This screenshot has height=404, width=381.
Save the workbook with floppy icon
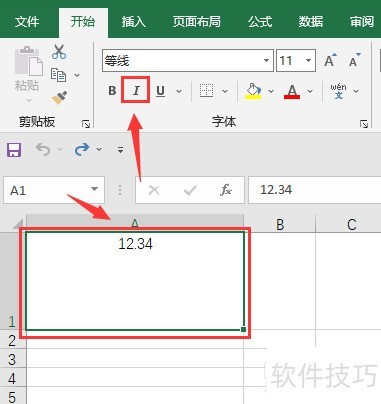[x=14, y=150]
